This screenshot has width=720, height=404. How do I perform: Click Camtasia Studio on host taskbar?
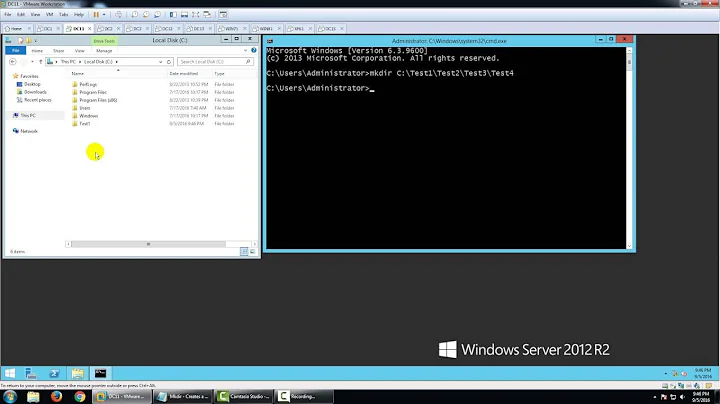244,396
